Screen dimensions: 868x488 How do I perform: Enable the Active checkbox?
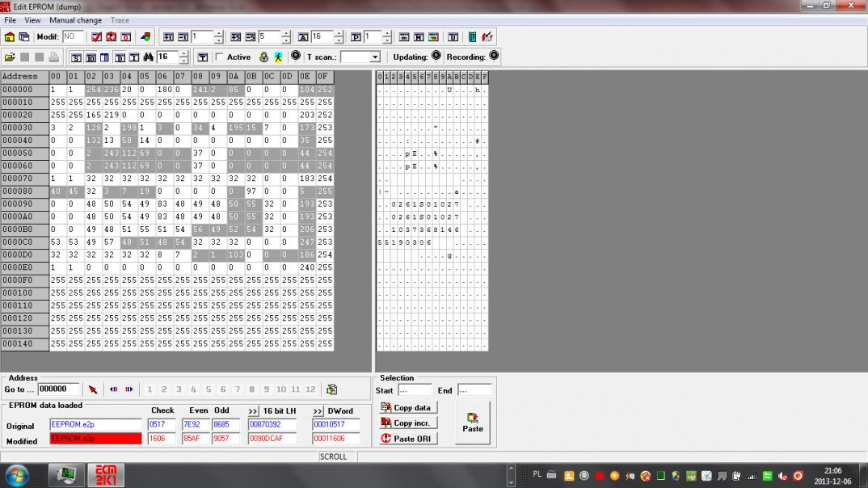point(219,57)
